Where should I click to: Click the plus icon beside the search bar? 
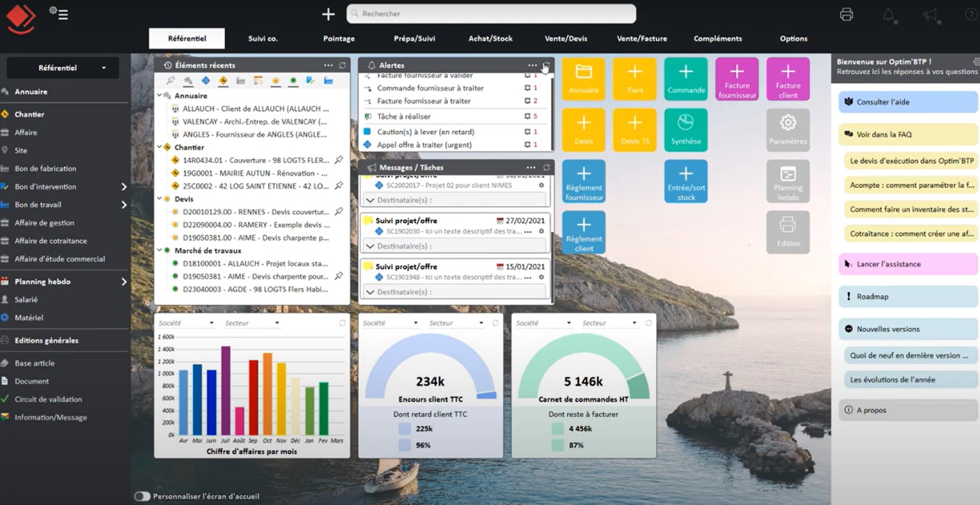(x=328, y=14)
